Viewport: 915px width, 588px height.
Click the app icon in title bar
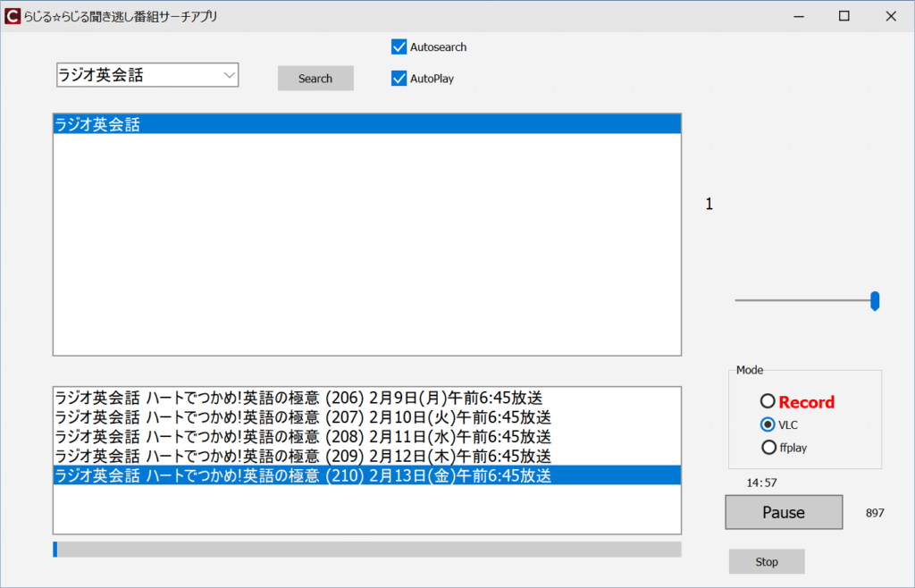coord(13,16)
